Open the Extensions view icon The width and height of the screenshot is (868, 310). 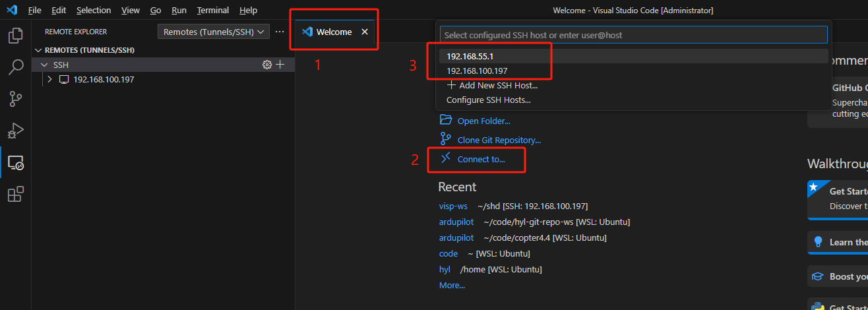point(15,194)
